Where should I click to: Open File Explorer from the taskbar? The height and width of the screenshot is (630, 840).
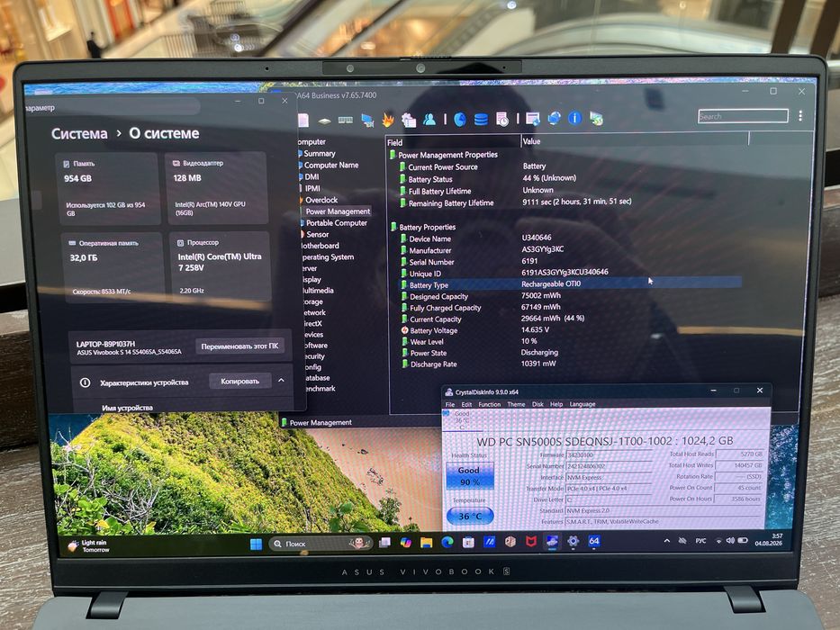427,543
